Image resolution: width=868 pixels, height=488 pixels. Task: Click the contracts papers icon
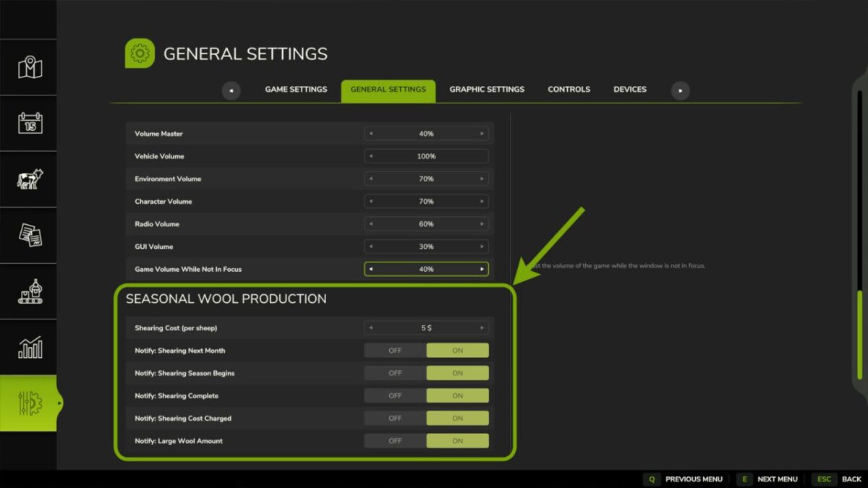pyautogui.click(x=28, y=235)
